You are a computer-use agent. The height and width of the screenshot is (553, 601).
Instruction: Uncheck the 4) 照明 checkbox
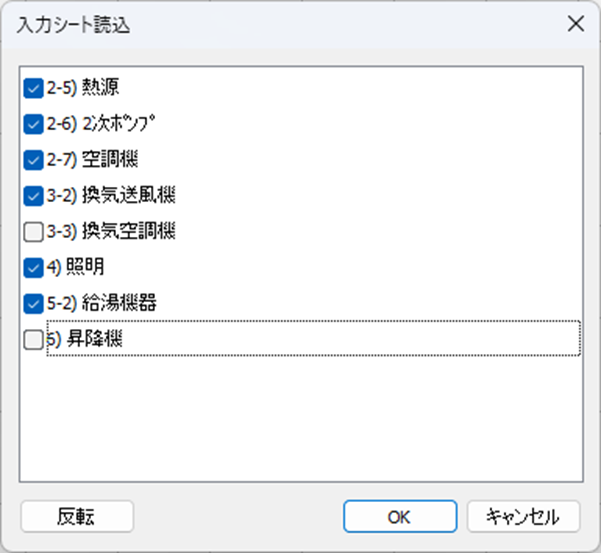coord(33,267)
